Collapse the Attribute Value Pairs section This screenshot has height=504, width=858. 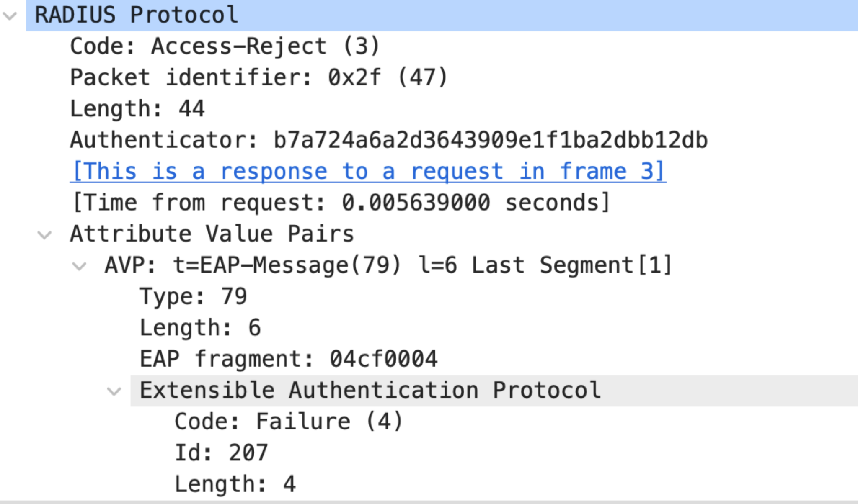(45, 234)
